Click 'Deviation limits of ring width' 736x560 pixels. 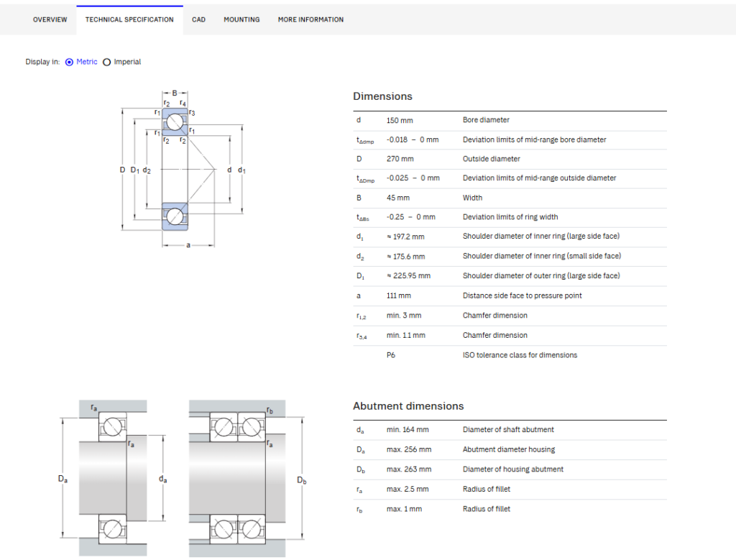(510, 217)
